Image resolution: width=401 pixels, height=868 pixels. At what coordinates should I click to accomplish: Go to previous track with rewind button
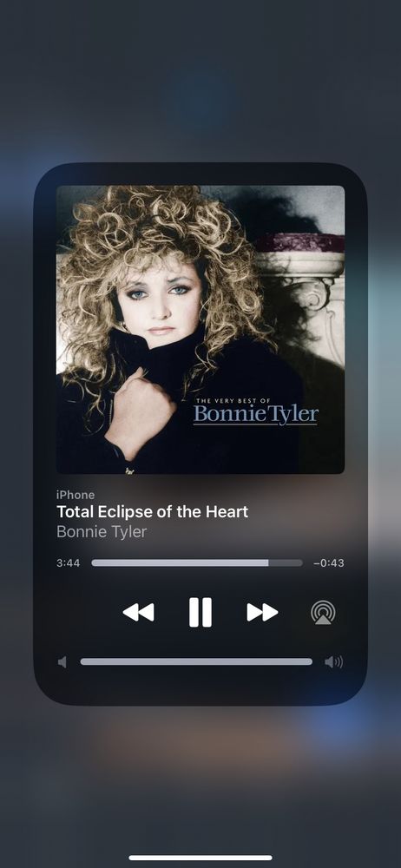[x=139, y=612]
